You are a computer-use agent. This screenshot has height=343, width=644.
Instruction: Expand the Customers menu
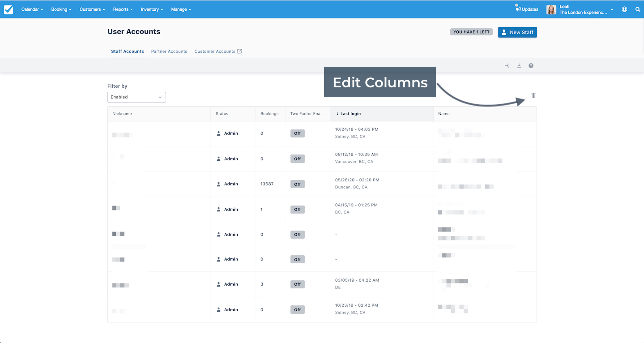(92, 9)
